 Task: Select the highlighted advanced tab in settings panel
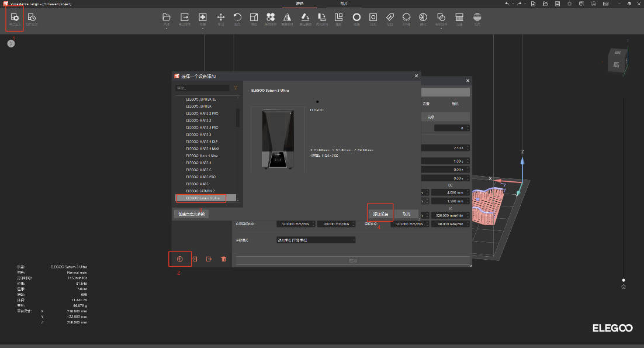pyautogui.click(x=446, y=117)
